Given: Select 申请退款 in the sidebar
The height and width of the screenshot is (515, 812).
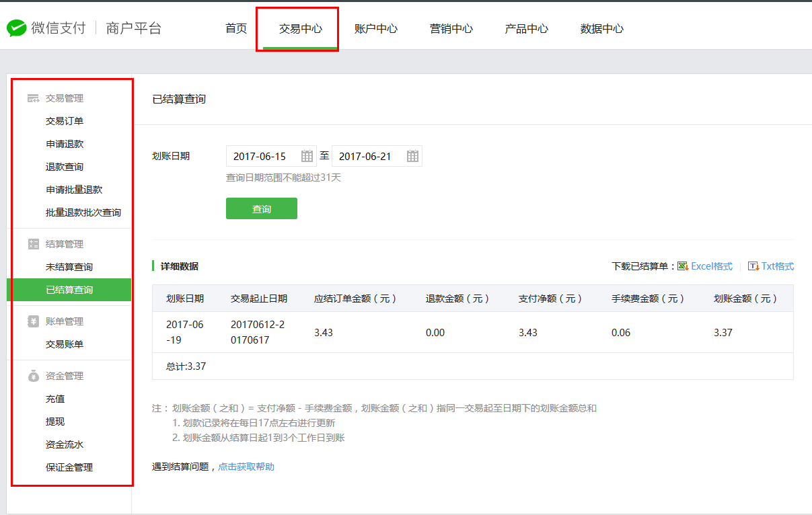Looking at the screenshot, I should click(x=65, y=144).
